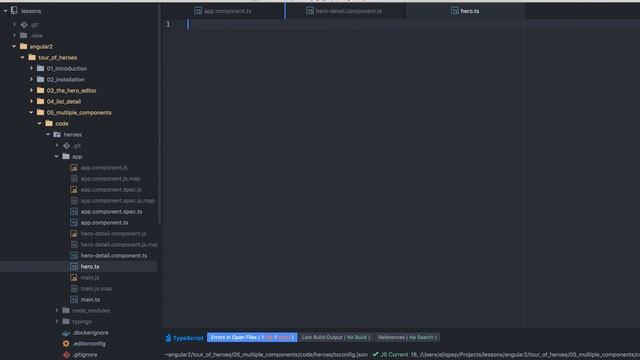Open hero-detail.component.ts from the tree
640x360 pixels.
114,256
